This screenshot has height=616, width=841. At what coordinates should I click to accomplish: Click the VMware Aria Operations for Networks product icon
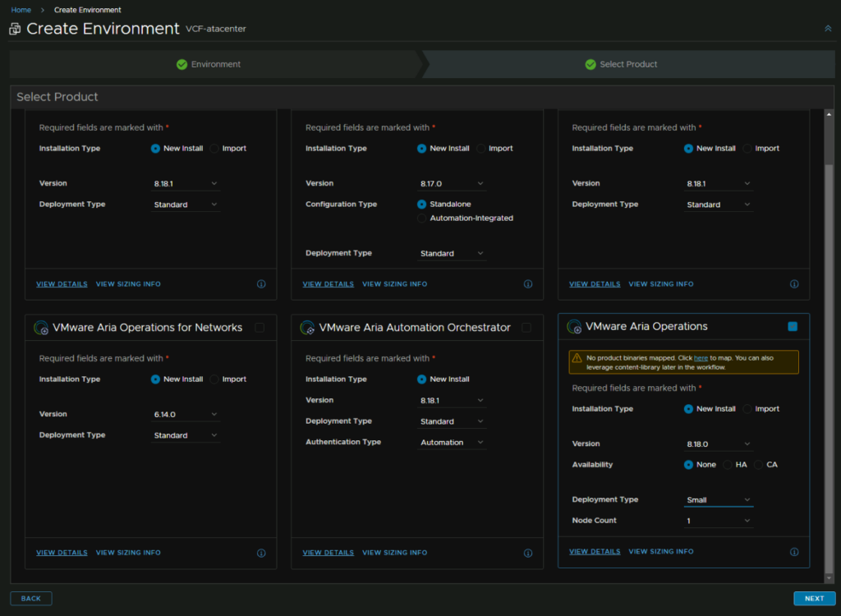coord(41,328)
